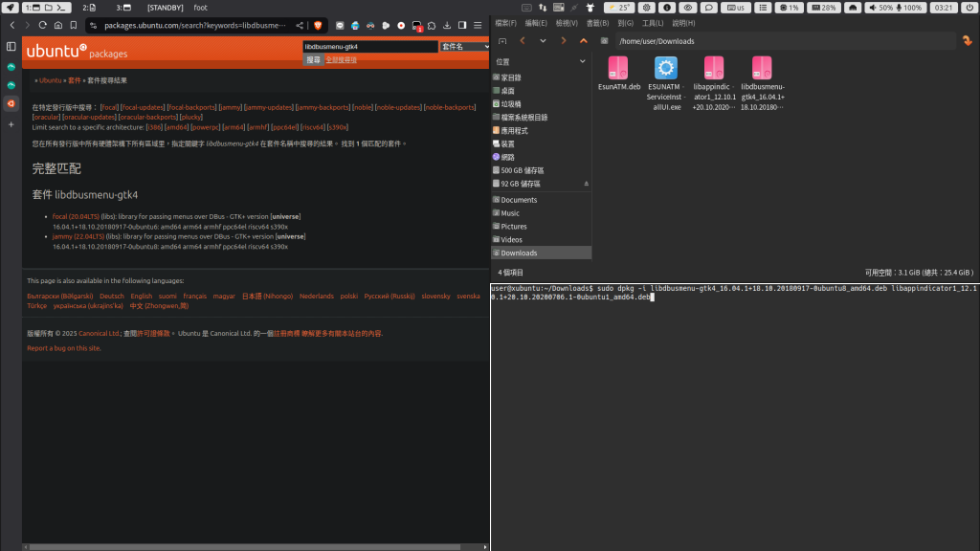Go up to parent folder
980x551 pixels.
click(x=583, y=41)
